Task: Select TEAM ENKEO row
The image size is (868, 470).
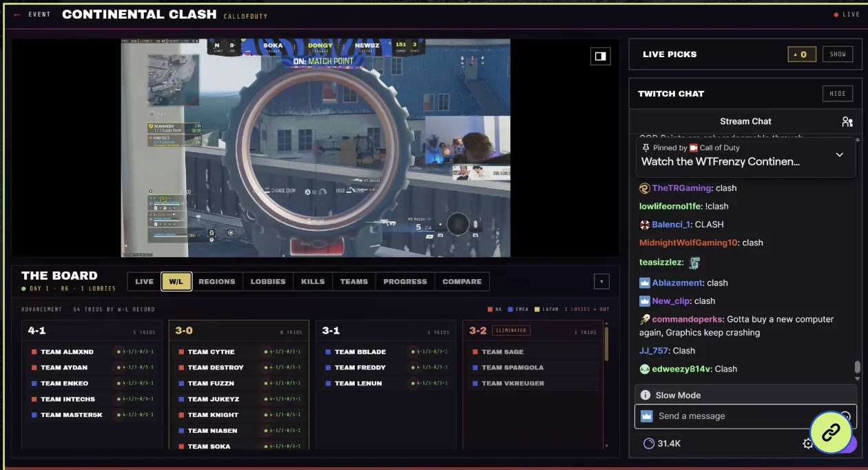Action: (92, 383)
